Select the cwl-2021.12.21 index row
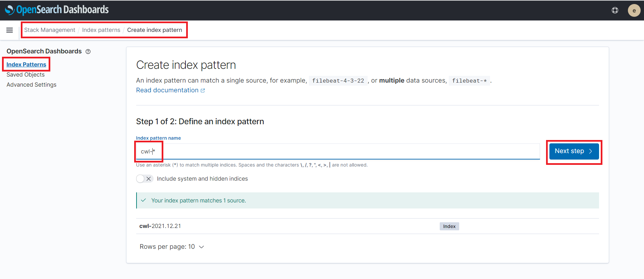 pyautogui.click(x=368, y=226)
